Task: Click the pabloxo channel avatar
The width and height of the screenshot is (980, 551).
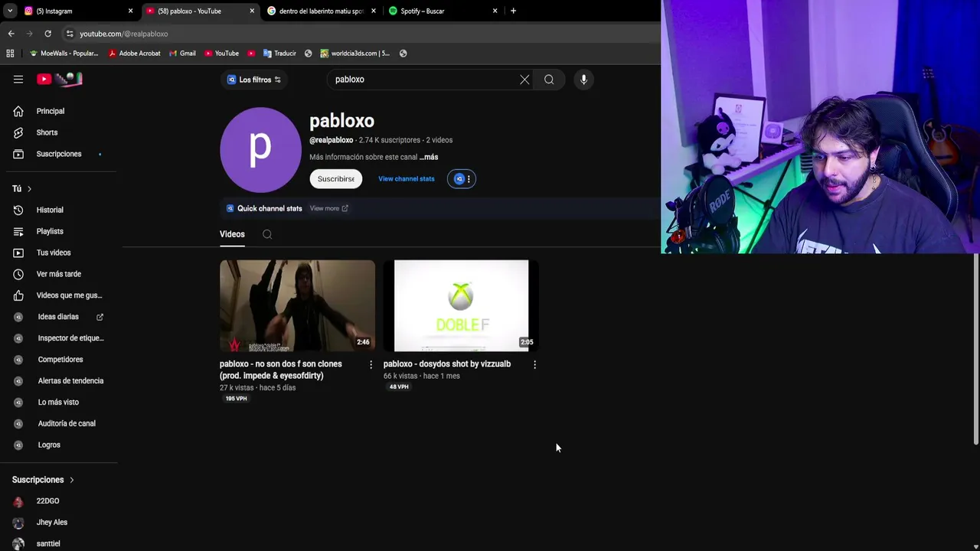Action: pyautogui.click(x=260, y=150)
